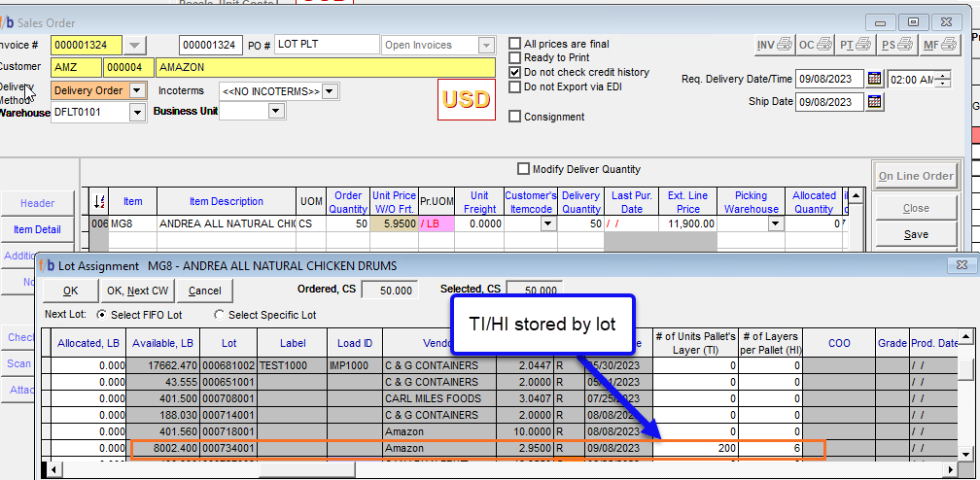Viewport: 980px width, 480px height.
Task: Choose the Select Specific Lot radio option
Action: pyautogui.click(x=219, y=315)
